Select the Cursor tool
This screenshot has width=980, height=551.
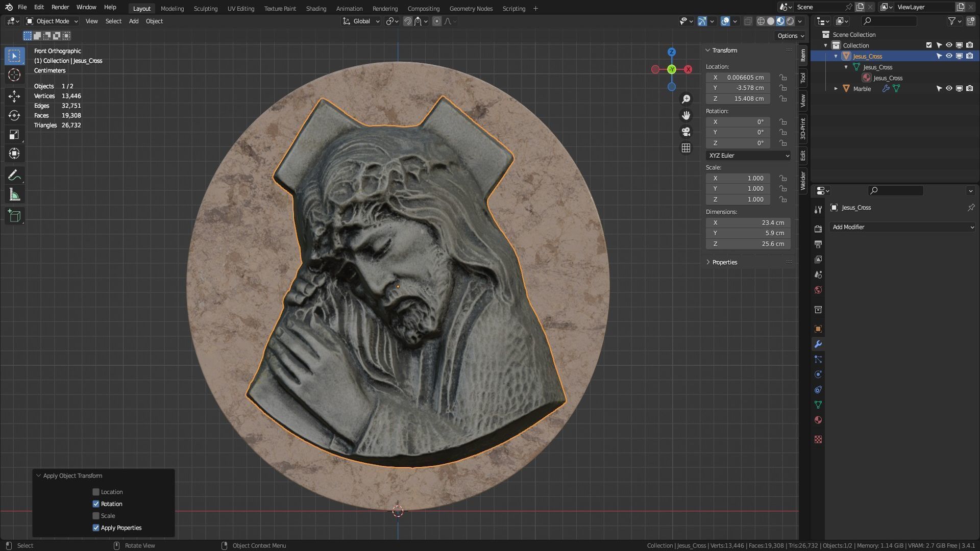[14, 75]
